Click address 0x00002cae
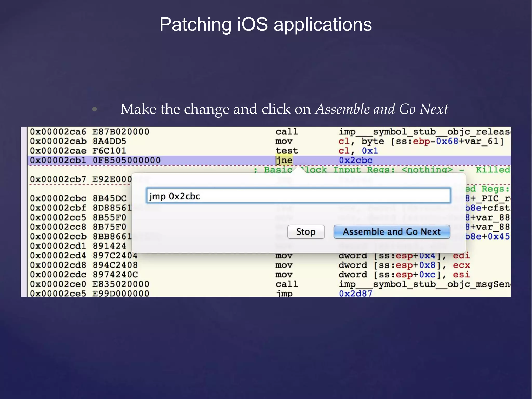The height and width of the screenshot is (399, 532). (x=58, y=151)
